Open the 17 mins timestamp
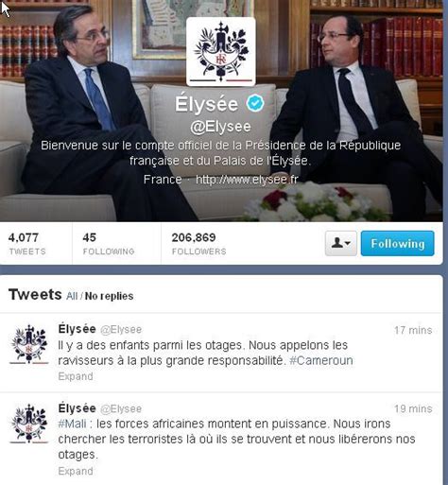Viewport: 448px width, 485px height. tap(413, 330)
